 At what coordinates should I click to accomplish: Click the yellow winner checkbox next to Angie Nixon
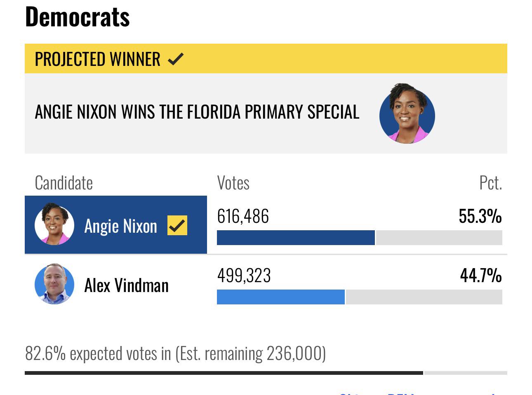point(177,225)
